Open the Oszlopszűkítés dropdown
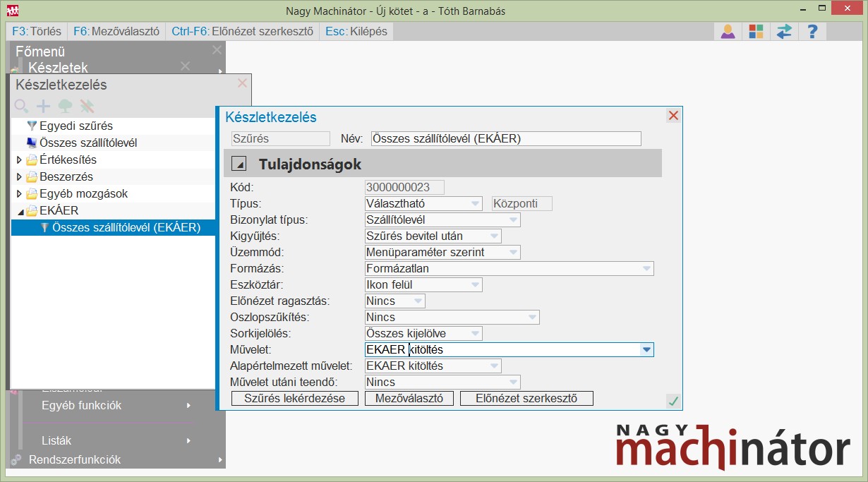The height and width of the screenshot is (482, 868). (x=532, y=318)
